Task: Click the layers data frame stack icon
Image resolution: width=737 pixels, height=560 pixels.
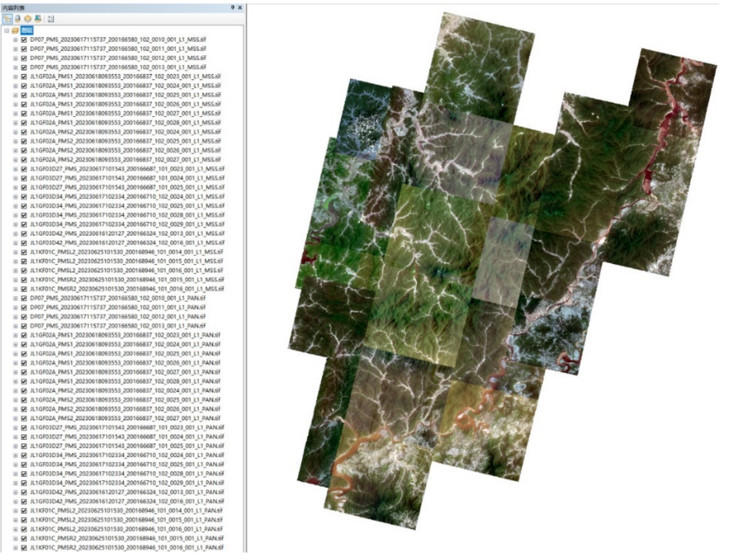Action: tap(15, 30)
